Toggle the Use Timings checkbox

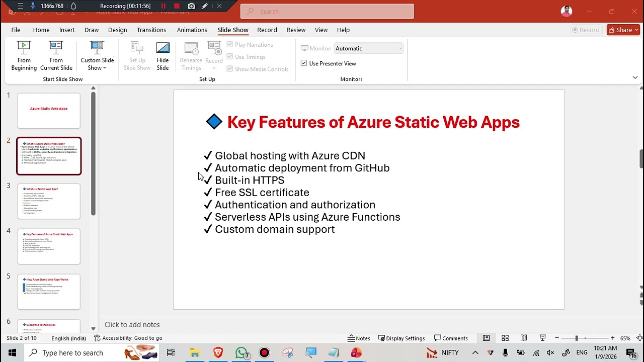coord(230,57)
